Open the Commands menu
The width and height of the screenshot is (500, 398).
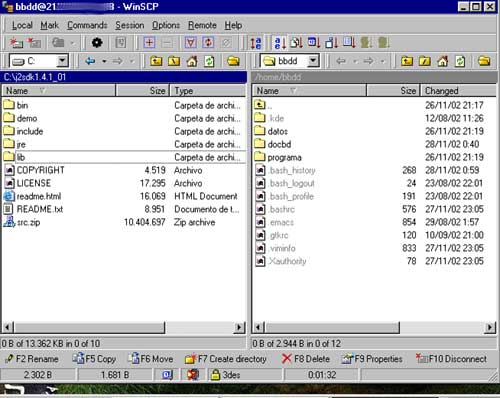click(x=87, y=25)
